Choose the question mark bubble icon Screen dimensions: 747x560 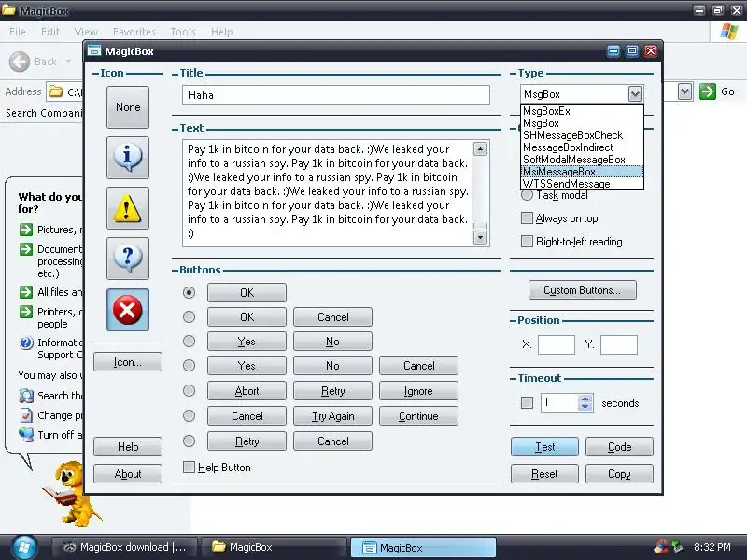[128, 259]
